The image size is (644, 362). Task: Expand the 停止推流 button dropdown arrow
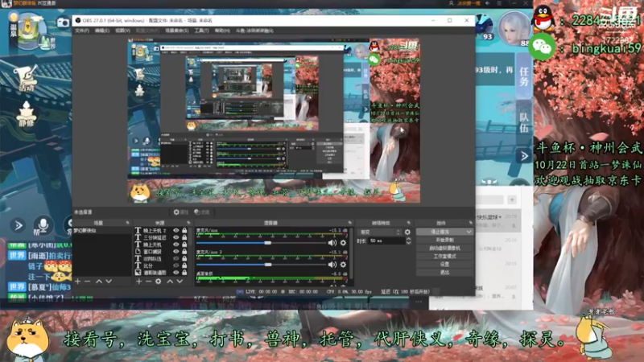click(x=469, y=232)
